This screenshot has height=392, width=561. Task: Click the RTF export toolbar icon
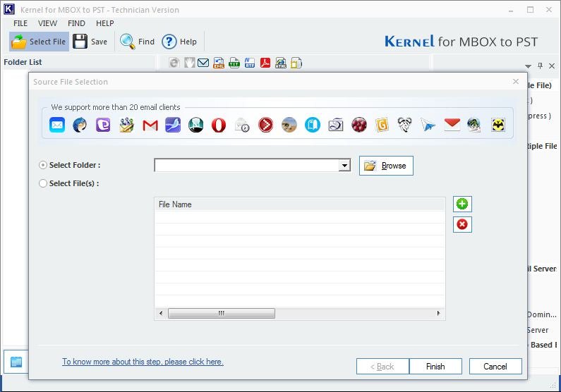click(x=250, y=63)
